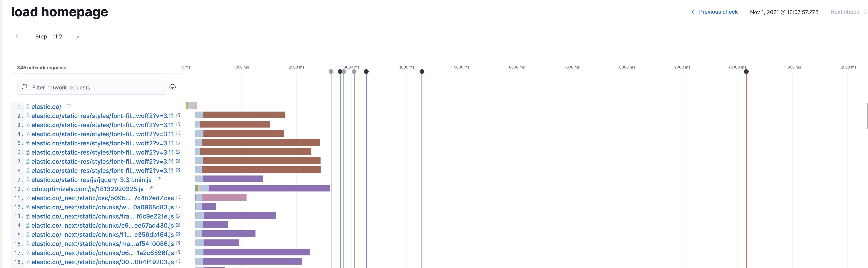Open external link icon for cdn.optimizely.com row
Viewport: 868px width, 268px height.
pyautogui.click(x=151, y=188)
